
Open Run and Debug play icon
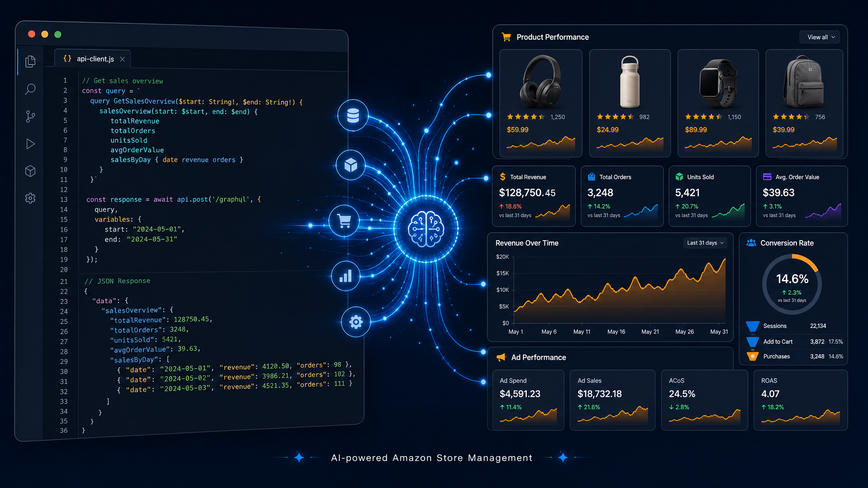point(30,144)
